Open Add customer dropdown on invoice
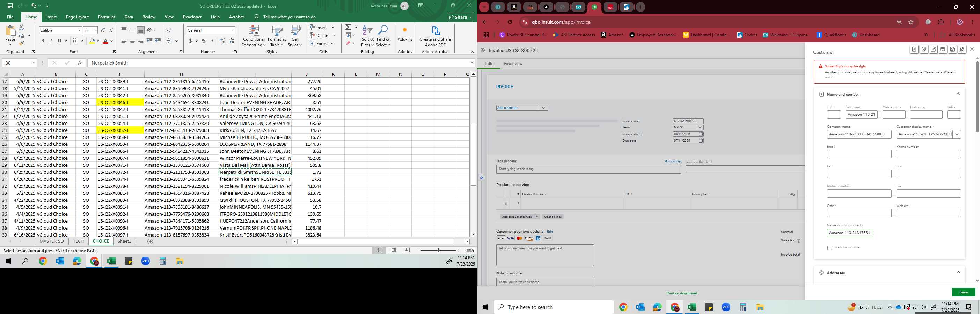This screenshot has height=314, width=980. coord(544,108)
